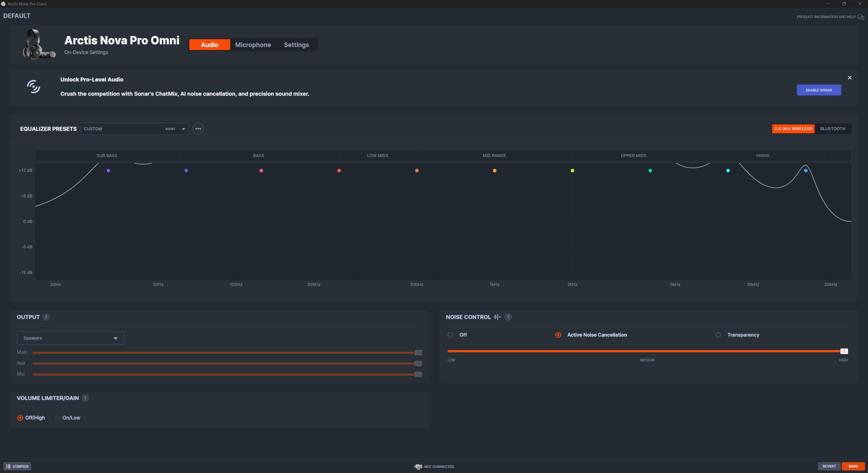The image size is (868, 473).
Task: Switch EQ to Bluetooth mode
Action: pos(833,129)
